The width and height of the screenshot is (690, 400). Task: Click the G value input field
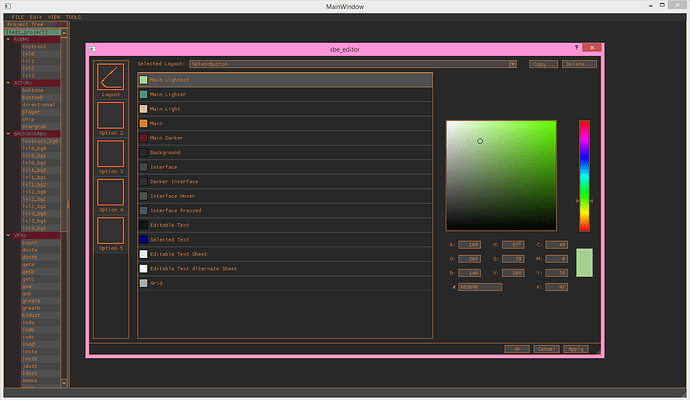[x=469, y=259]
